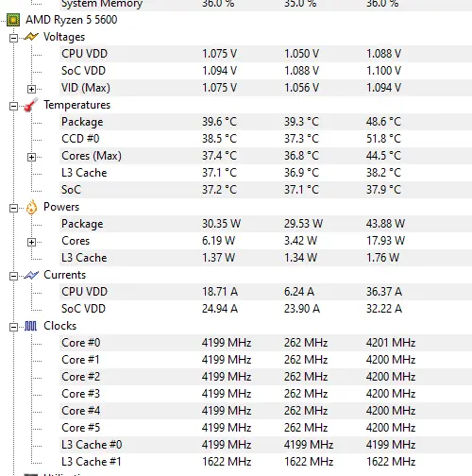
Task: Select the L3 Cache #1 clock row
Action: (265, 462)
